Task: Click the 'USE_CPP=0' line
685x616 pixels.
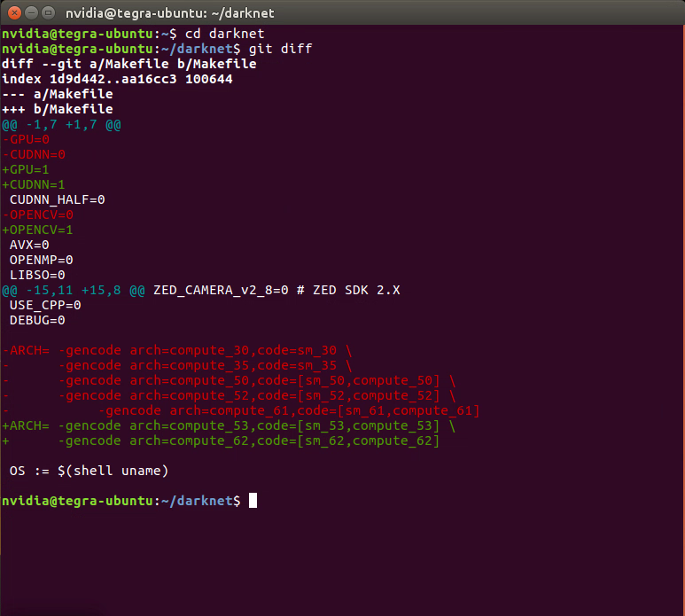Action: (x=45, y=306)
